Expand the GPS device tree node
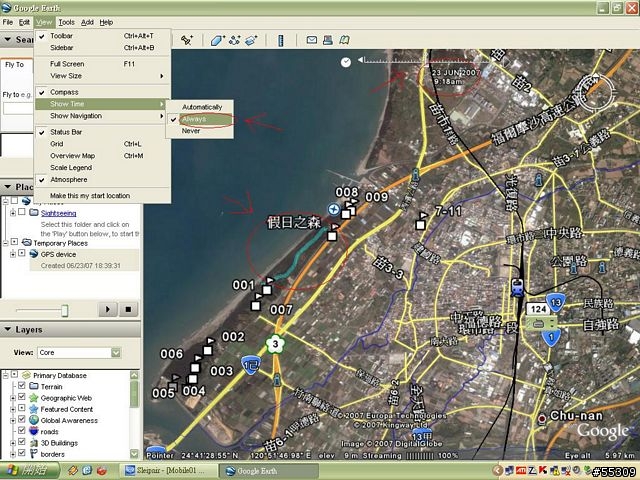Image resolution: width=640 pixels, height=480 pixels. click(x=13, y=254)
